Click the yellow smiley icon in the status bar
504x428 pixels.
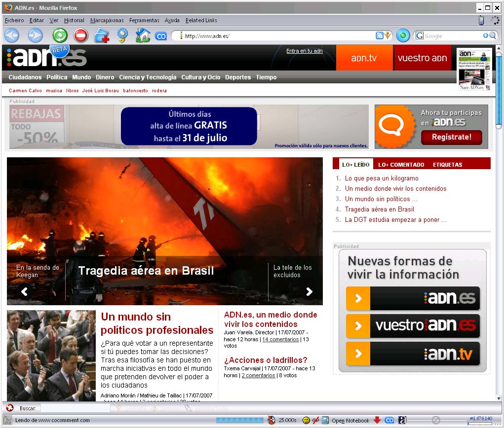click(x=307, y=420)
